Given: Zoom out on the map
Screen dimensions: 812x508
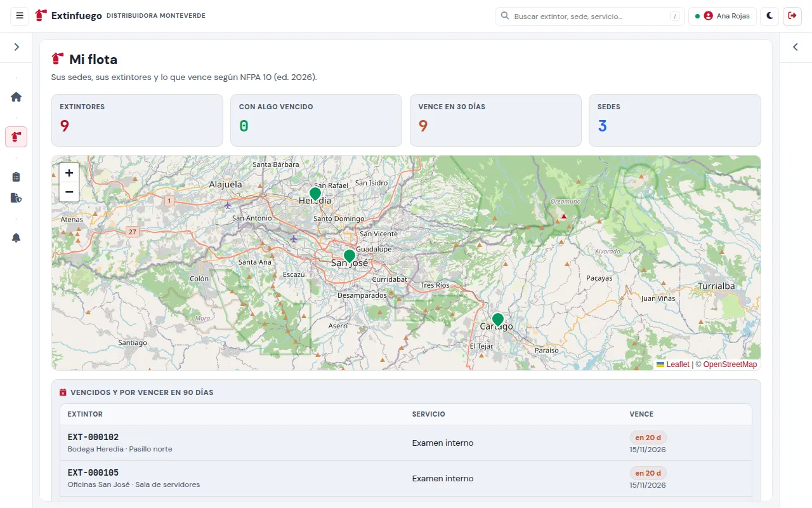Looking at the screenshot, I should 69,192.
